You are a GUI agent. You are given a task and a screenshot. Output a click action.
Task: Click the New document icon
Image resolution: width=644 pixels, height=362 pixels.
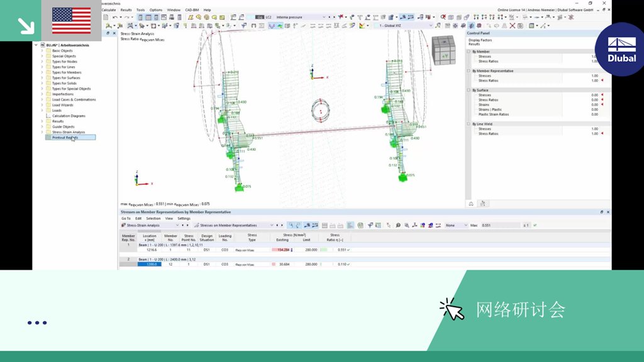[x=106, y=17]
